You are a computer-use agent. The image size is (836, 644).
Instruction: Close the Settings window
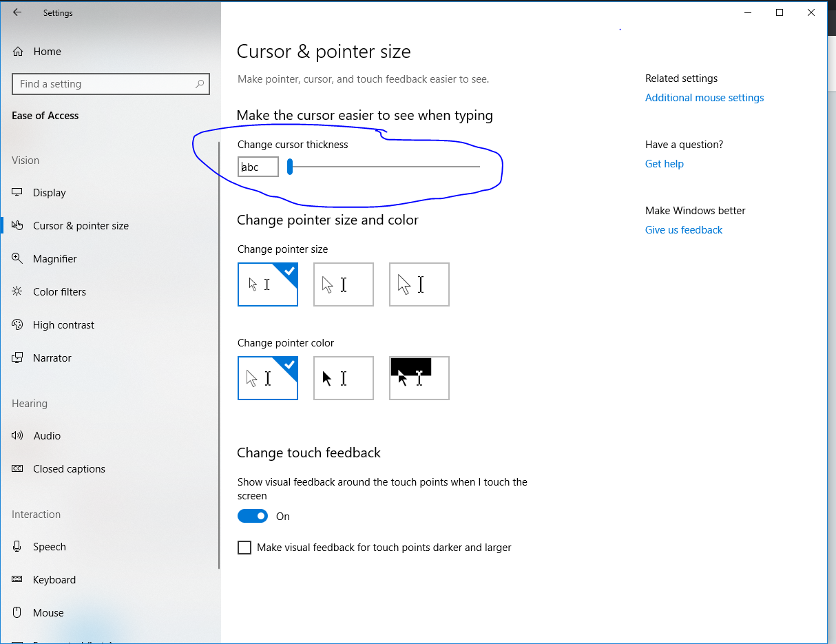click(811, 12)
